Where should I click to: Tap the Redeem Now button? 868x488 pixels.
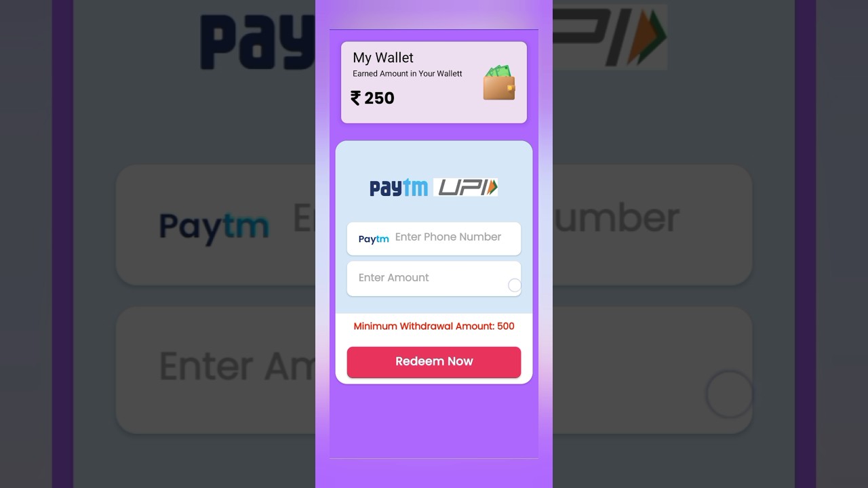434,362
